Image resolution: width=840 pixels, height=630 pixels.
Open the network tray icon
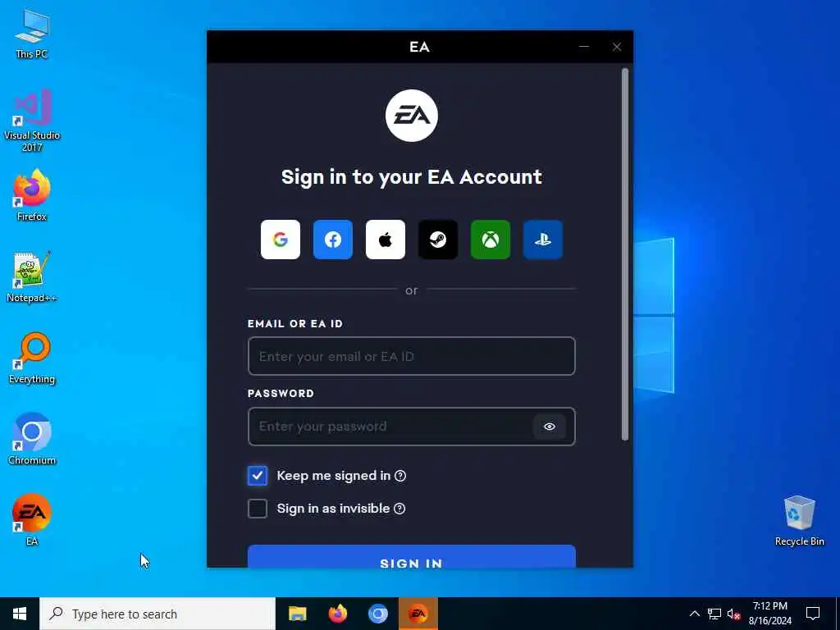point(714,614)
